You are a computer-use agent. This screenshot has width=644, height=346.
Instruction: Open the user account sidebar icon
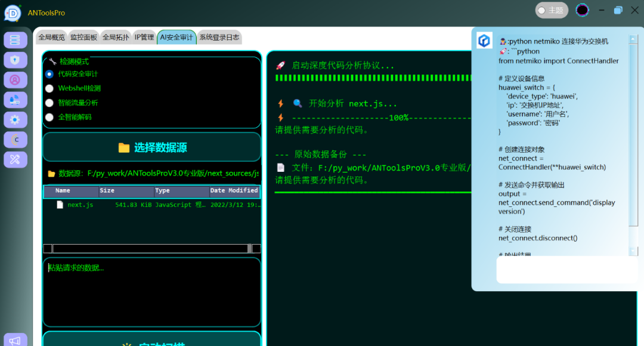tap(15, 80)
